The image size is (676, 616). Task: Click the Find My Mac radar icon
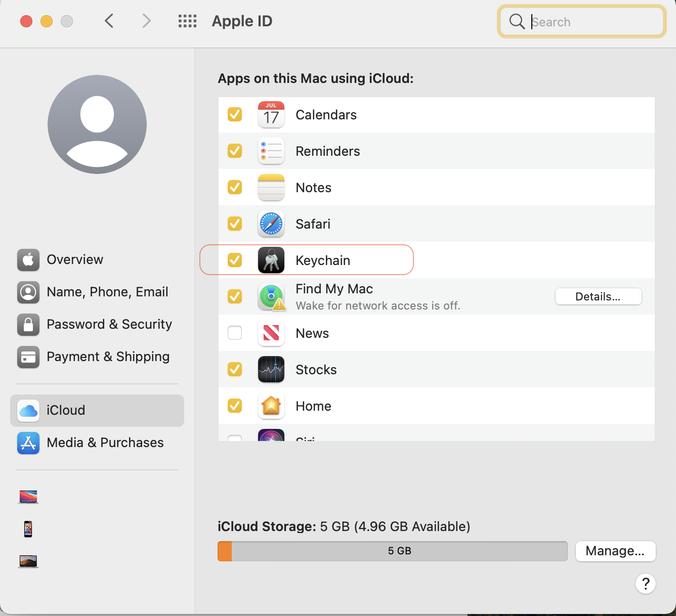point(271,297)
